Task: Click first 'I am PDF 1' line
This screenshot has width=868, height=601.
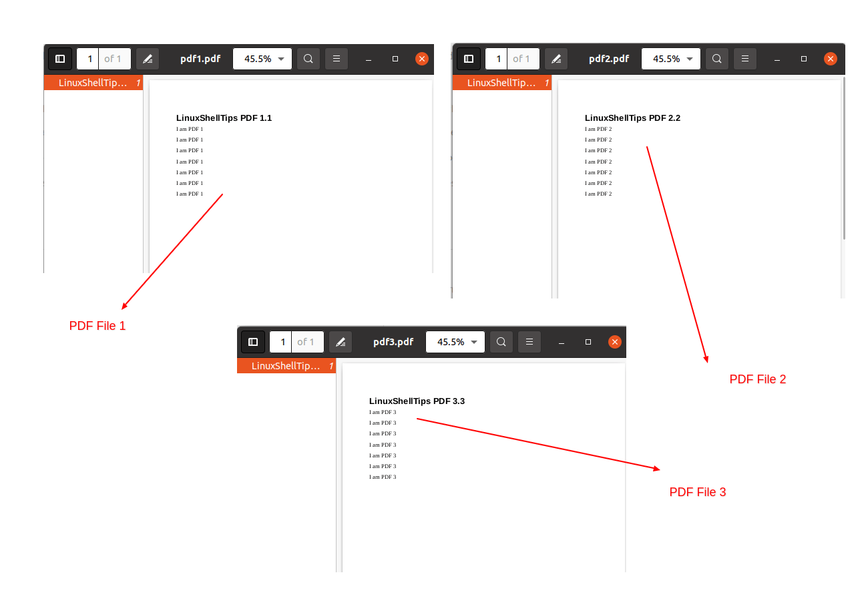Action: coord(190,129)
